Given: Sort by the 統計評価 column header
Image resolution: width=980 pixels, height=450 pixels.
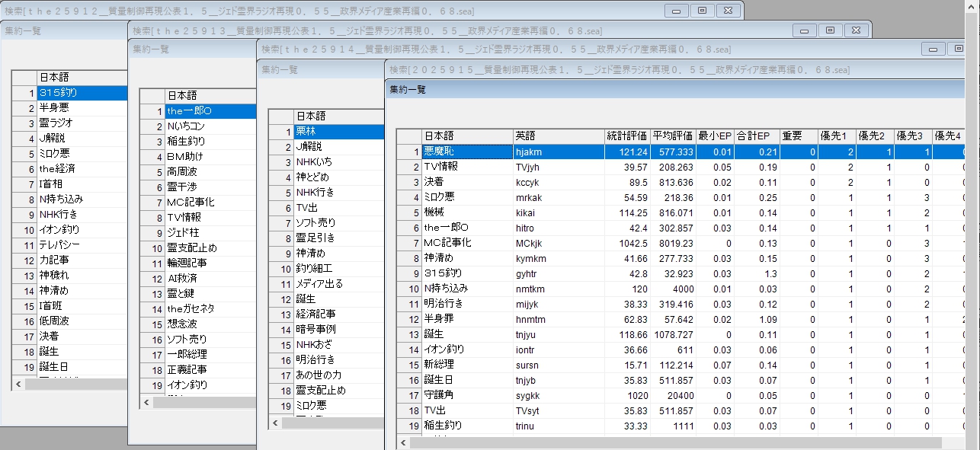Looking at the screenshot, I should click(627, 136).
